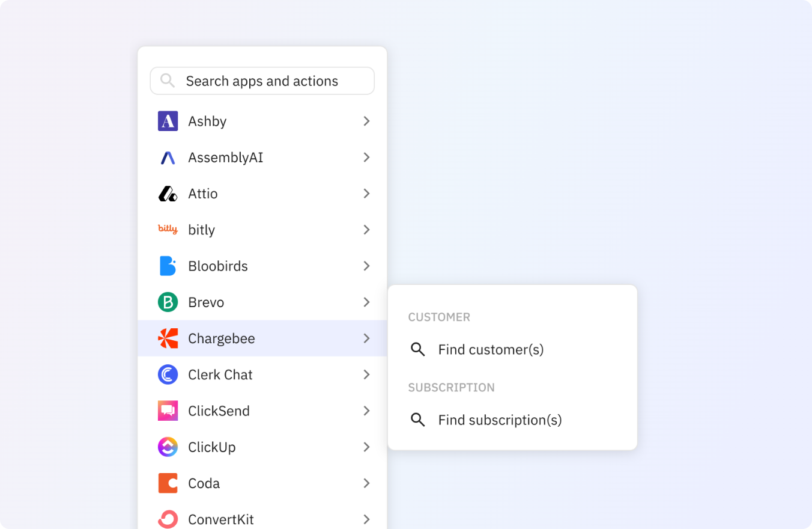
Task: Click the Bloobirds logo icon
Action: 168,266
